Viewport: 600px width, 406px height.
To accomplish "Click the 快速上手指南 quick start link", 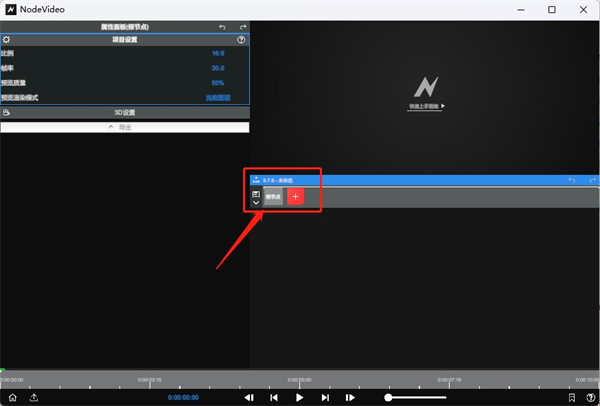I will point(426,105).
